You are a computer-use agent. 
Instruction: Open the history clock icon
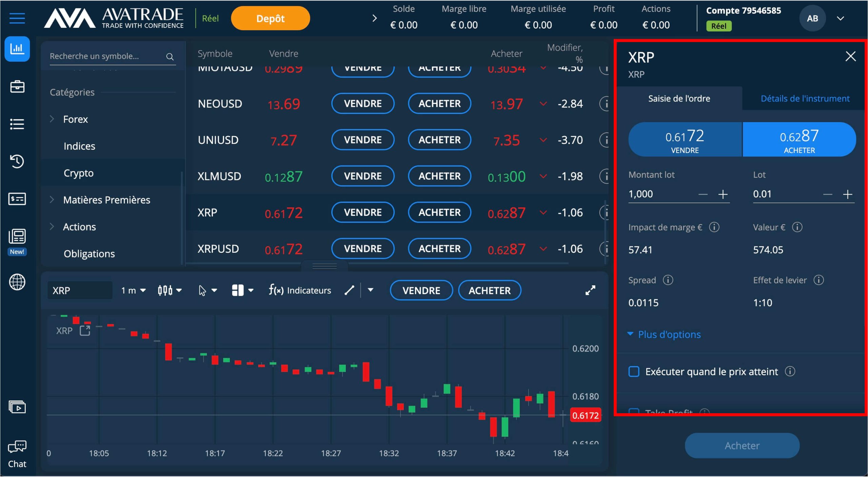(17, 161)
